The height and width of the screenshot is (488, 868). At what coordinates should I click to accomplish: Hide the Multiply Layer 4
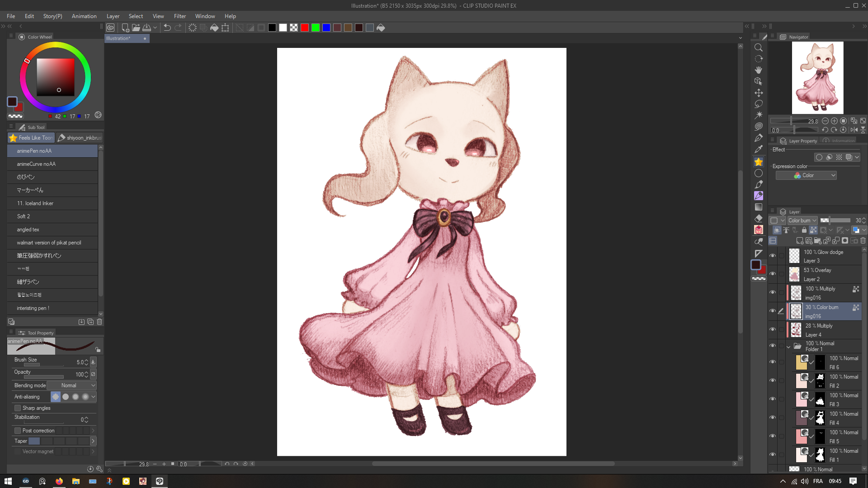click(x=773, y=329)
